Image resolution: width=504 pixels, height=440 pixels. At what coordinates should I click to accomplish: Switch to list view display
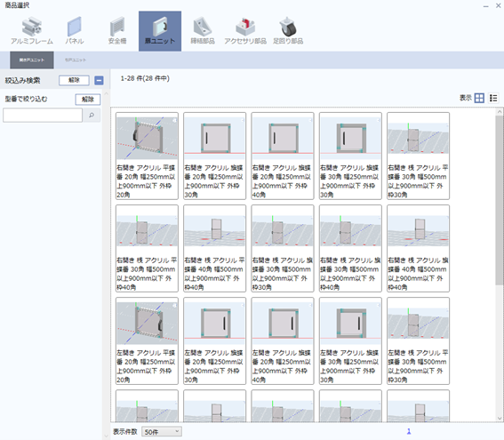coord(493,98)
